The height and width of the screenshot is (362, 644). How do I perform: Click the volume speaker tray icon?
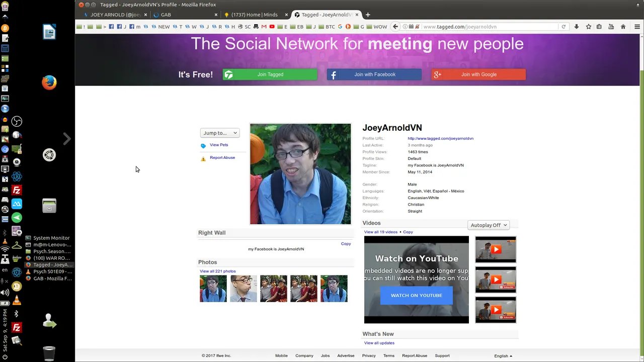point(5,292)
